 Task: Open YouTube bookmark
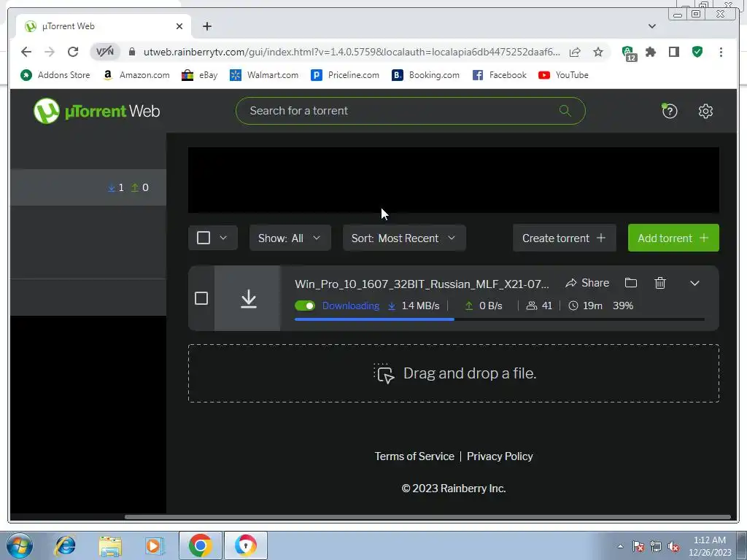tap(563, 75)
